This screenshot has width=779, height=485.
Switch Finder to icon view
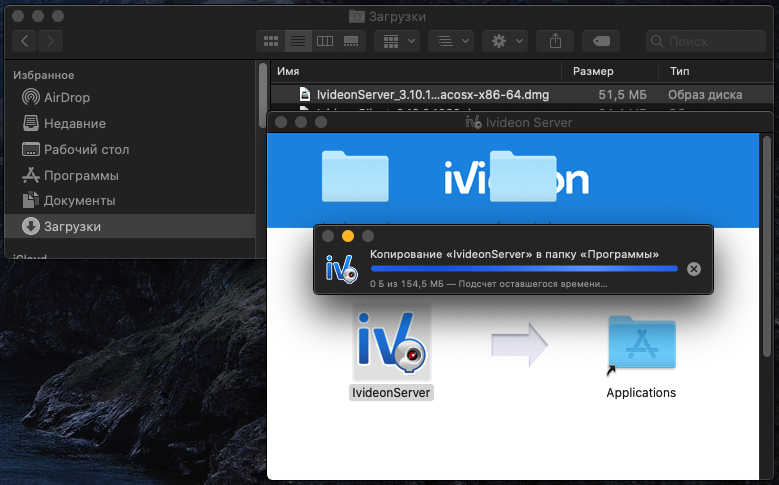271,41
